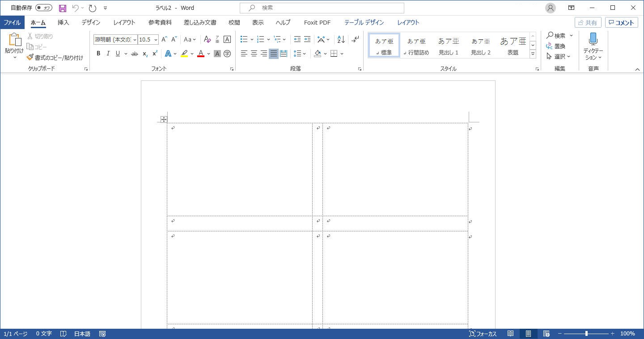Toggle the AutoSave switch
Image resolution: width=644 pixels, height=339 pixels.
[x=44, y=8]
